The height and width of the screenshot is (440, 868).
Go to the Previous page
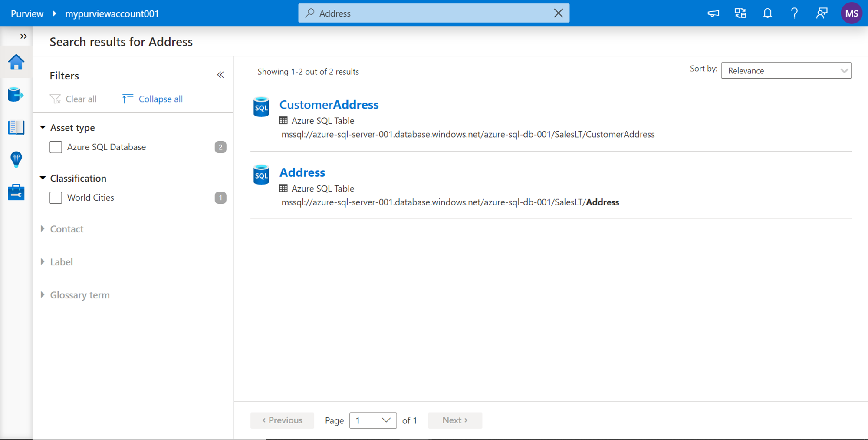[x=282, y=420]
